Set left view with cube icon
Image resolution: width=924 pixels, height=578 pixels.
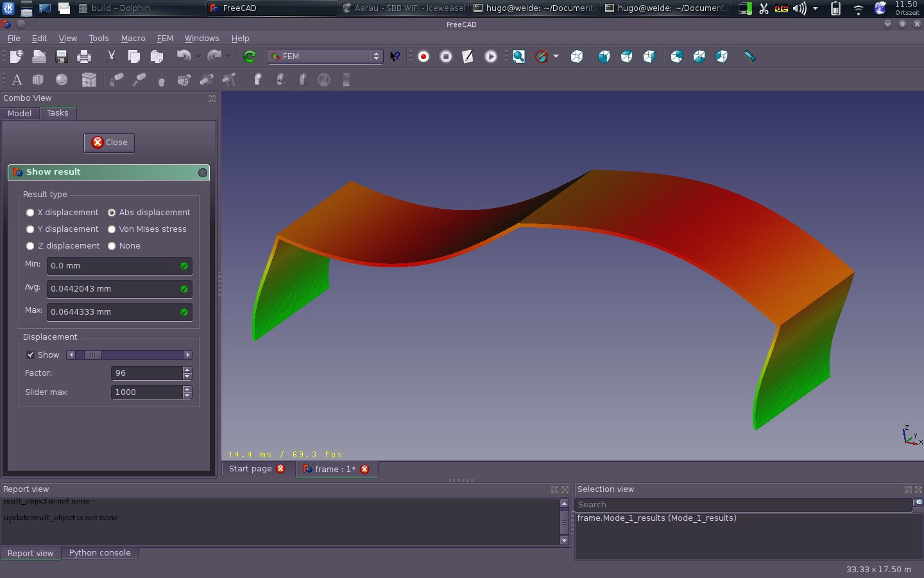tap(722, 57)
